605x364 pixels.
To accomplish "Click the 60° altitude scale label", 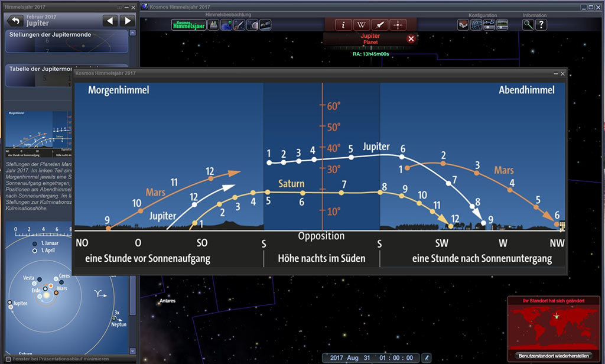I will pos(334,106).
